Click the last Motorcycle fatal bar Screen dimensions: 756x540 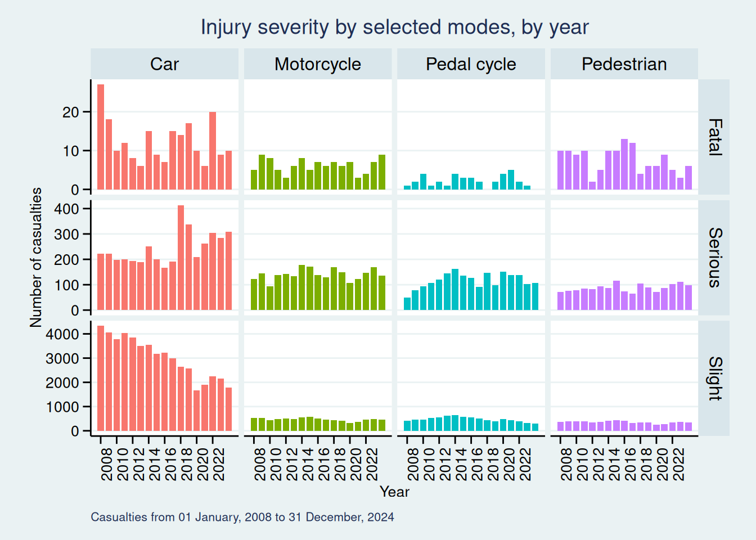382,172
